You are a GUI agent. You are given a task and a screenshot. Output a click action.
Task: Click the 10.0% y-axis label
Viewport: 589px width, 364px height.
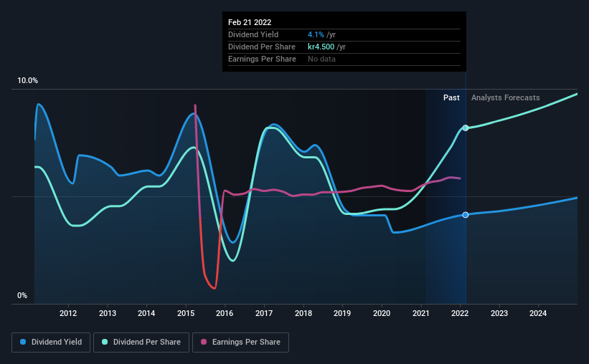pos(27,81)
